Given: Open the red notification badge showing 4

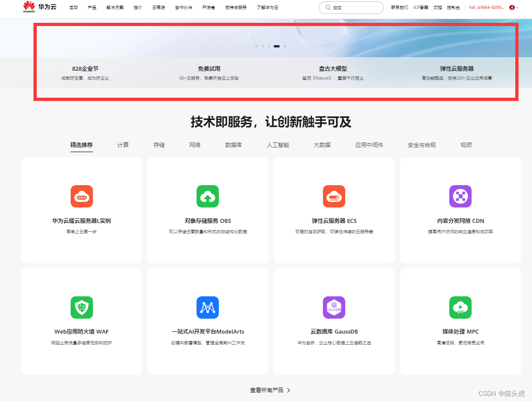Looking at the screenshot, I should point(512,7).
